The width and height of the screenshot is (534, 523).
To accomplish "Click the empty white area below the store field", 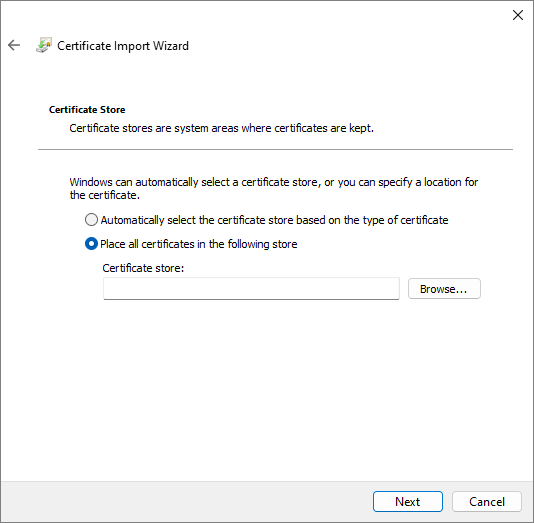I will tap(267, 388).
